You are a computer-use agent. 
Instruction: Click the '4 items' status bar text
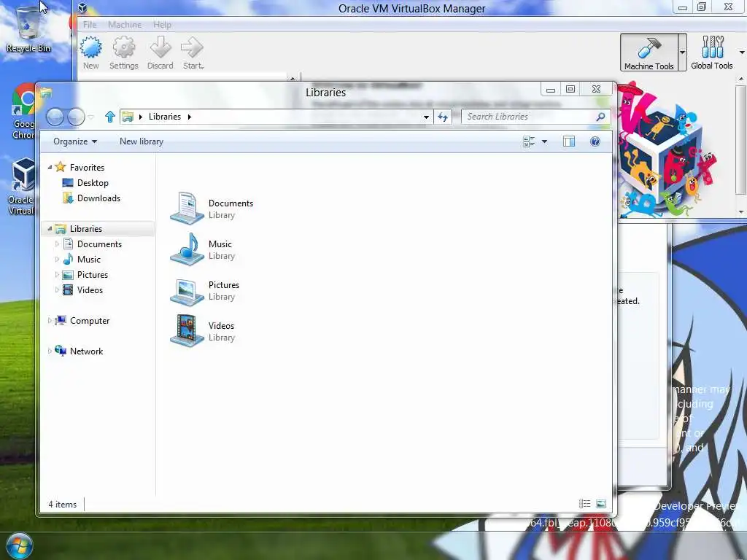click(x=63, y=505)
